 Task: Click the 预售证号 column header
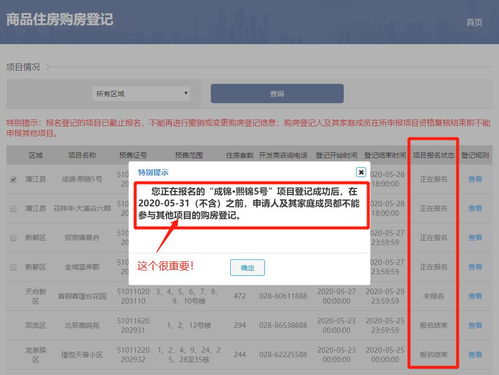click(x=133, y=155)
